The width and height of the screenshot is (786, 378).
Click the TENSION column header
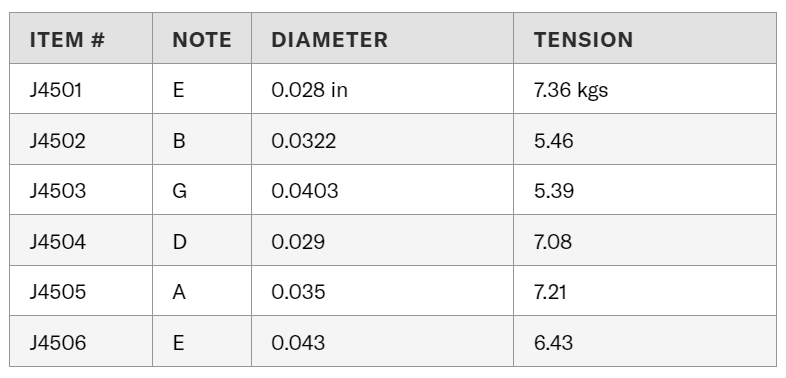[x=583, y=40]
